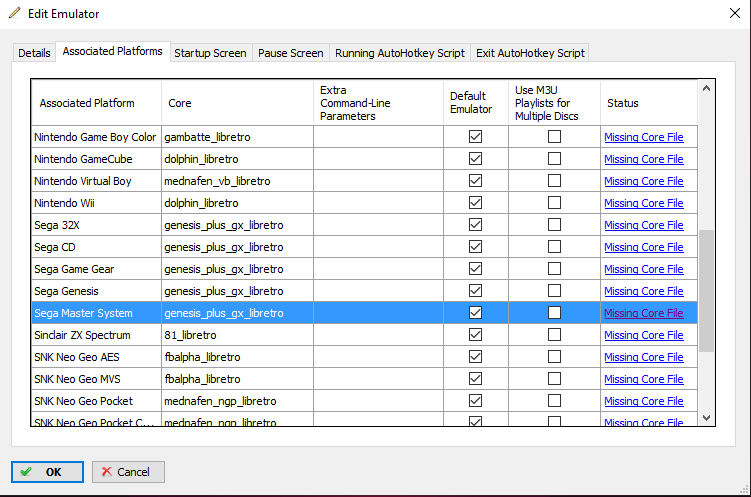
Task: Switch to the Details tab
Action: (34, 53)
